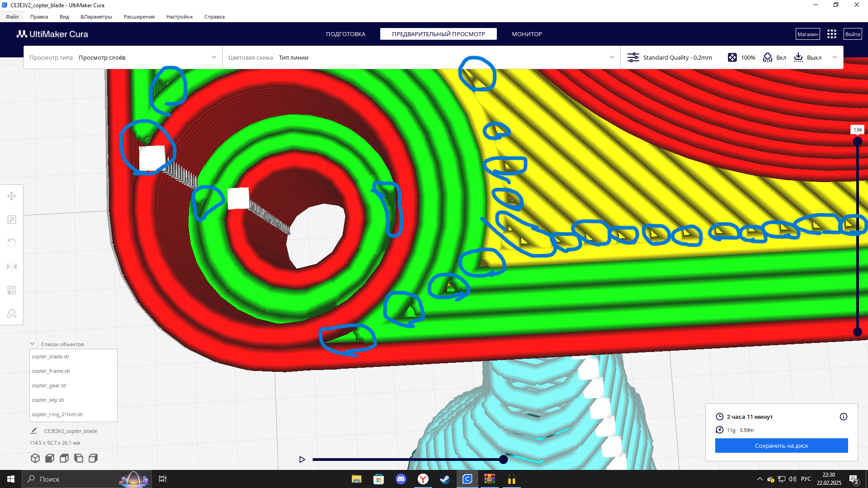The image size is (868, 488).
Task: Click the Магазин marketplace button
Action: point(807,34)
